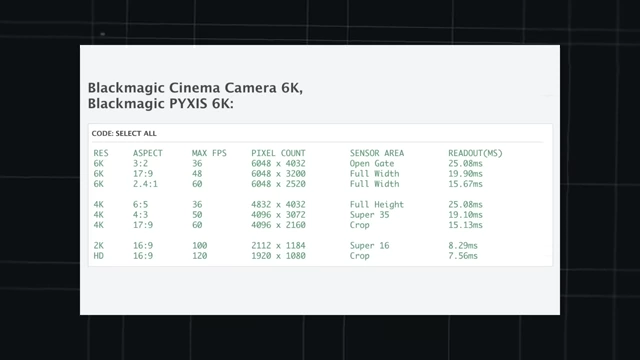
Task: Click the 'MAX FPS' column header
Action: [209, 153]
